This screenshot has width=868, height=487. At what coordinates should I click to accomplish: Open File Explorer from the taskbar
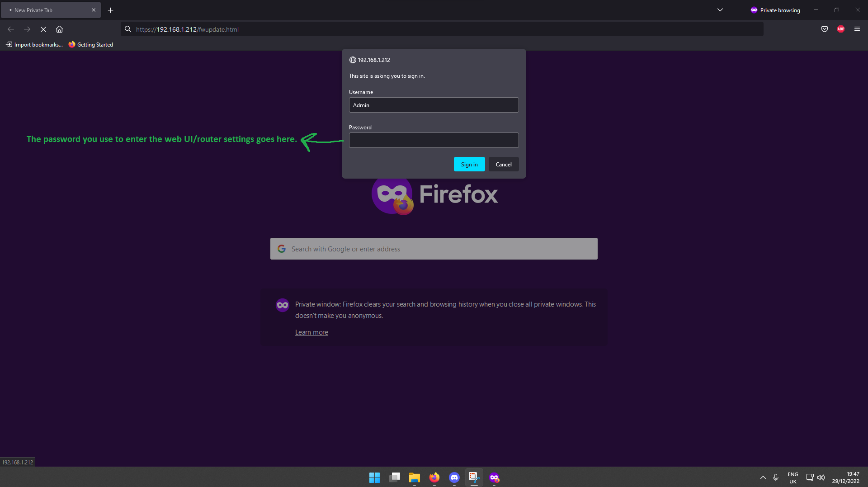coord(415,478)
